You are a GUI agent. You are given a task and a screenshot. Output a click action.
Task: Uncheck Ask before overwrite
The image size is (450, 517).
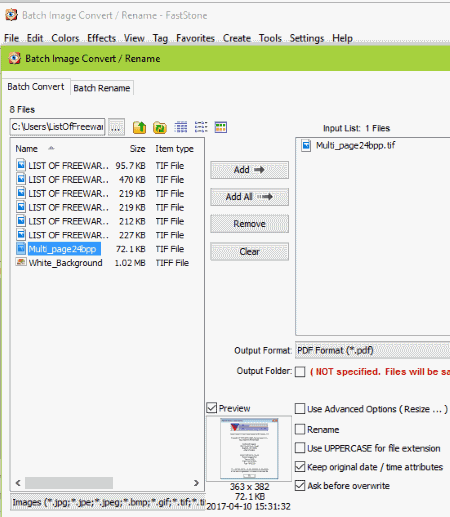pyautogui.click(x=300, y=485)
